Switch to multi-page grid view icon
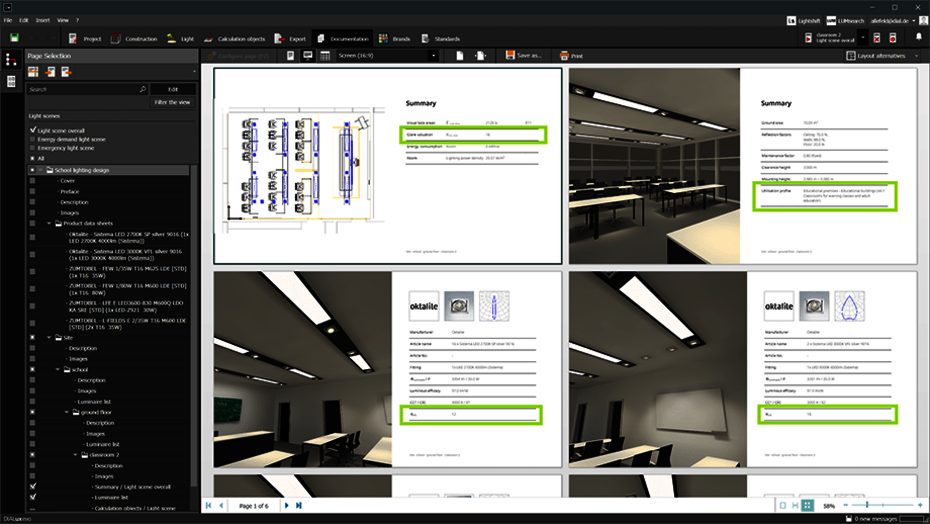The height and width of the screenshot is (524, 930). (x=807, y=506)
